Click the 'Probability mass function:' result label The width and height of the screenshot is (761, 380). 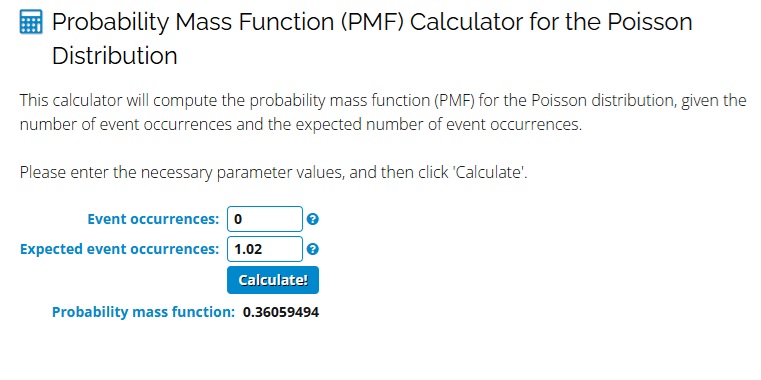pyautogui.click(x=144, y=312)
